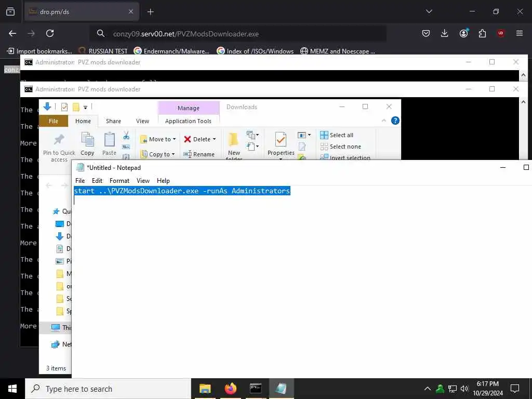This screenshot has width=532, height=399.
Task: Collapse the Explorer ribbon chevron
Action: pos(384,121)
